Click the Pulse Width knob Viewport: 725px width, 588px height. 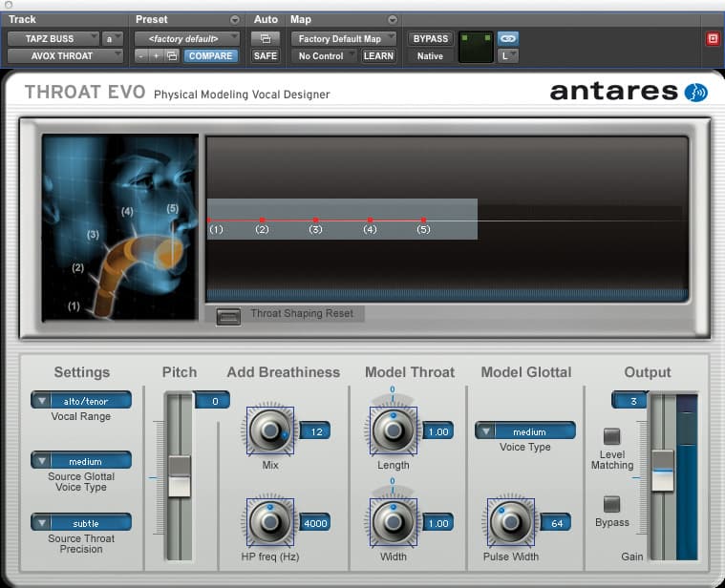[510, 522]
